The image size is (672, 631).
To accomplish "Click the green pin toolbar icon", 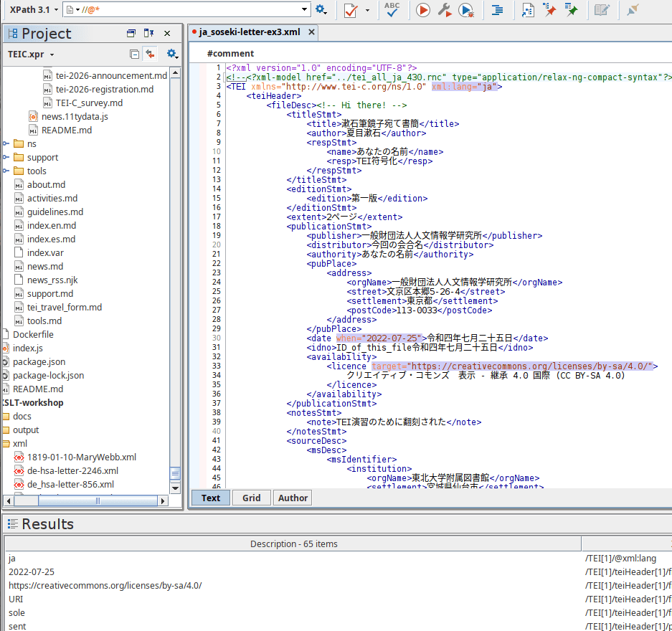I will [572, 9].
